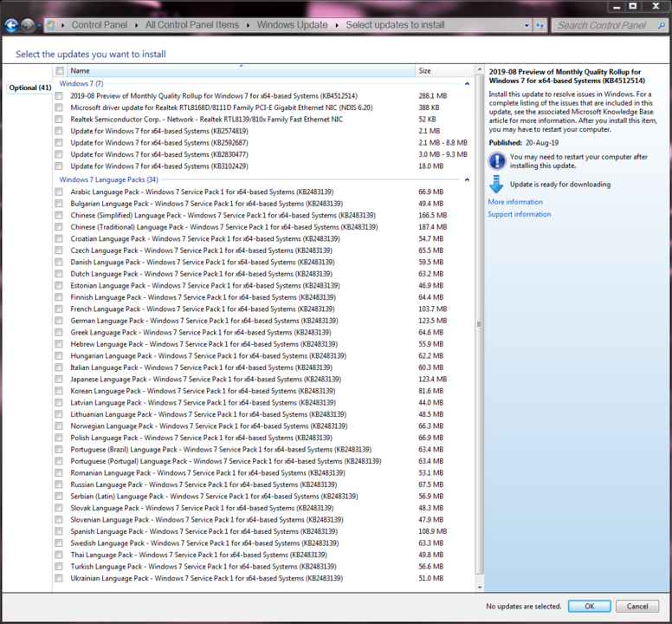Open dropdown arrow after Control Panel breadcrumb

pyautogui.click(x=136, y=25)
